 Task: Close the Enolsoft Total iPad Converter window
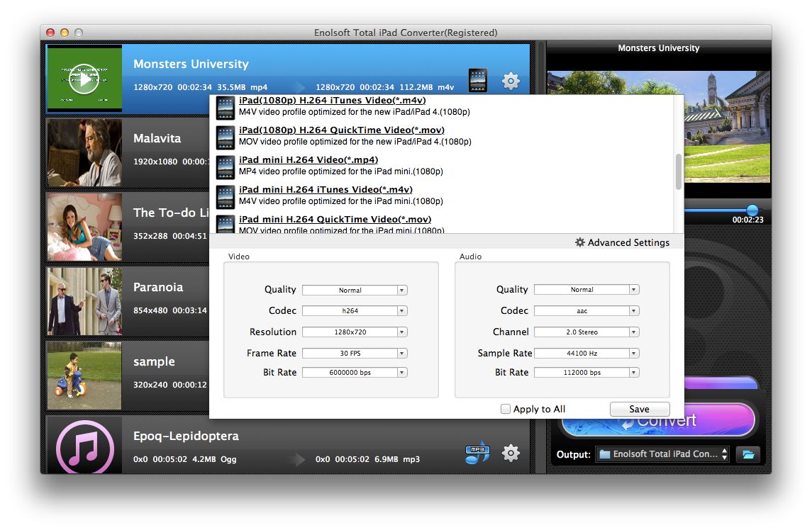50,33
